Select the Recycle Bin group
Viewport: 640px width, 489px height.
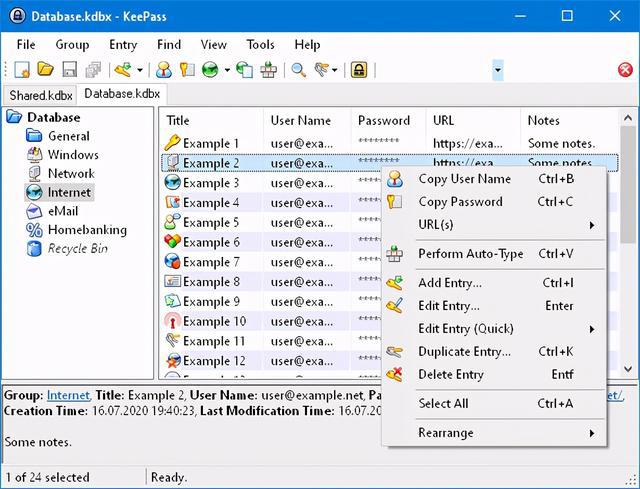pos(78,249)
